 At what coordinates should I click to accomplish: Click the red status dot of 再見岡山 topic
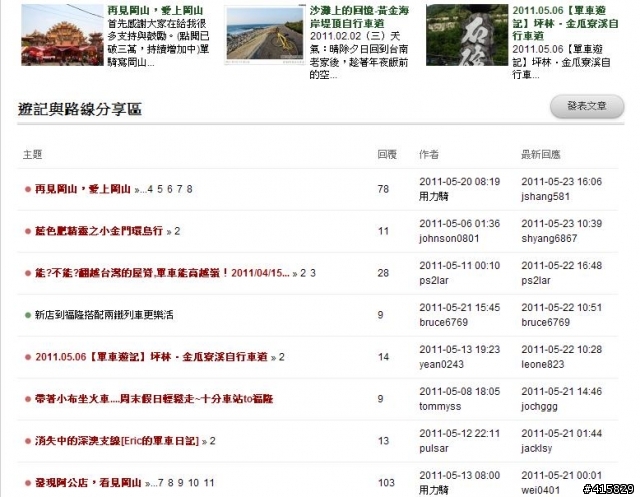tap(28, 189)
